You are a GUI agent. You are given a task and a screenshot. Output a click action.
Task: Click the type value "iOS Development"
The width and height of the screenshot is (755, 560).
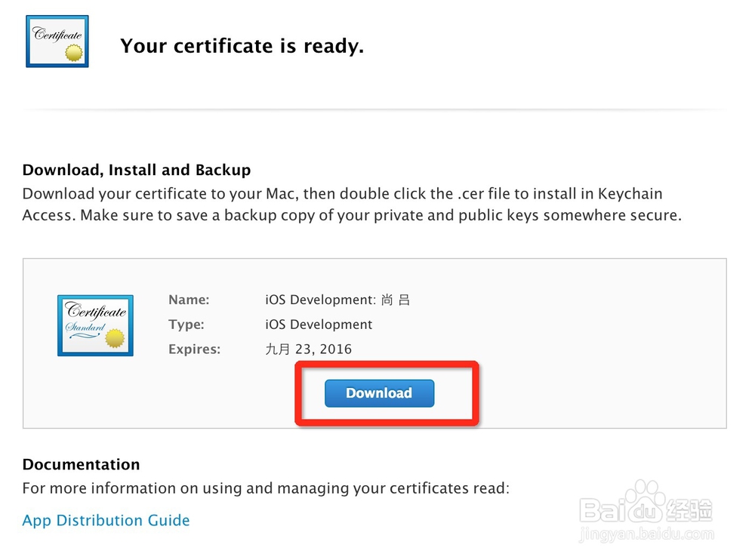point(319,325)
